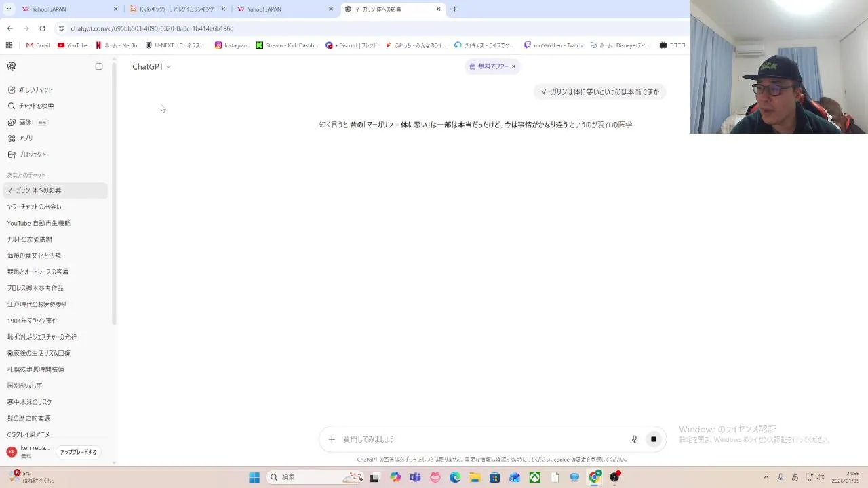Go back in browser history
The image size is (868, 488).
[x=9, y=28]
